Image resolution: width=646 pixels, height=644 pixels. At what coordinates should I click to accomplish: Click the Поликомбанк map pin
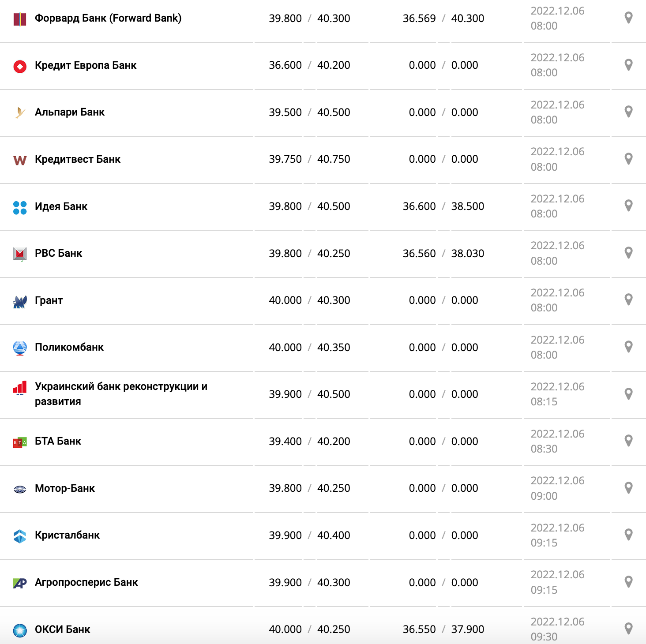click(629, 347)
